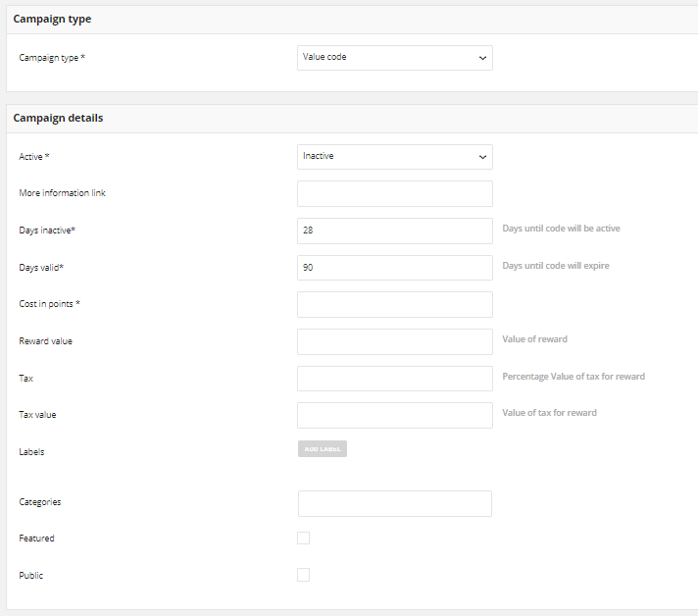
Task: Click the Public field label
Action: (31, 576)
